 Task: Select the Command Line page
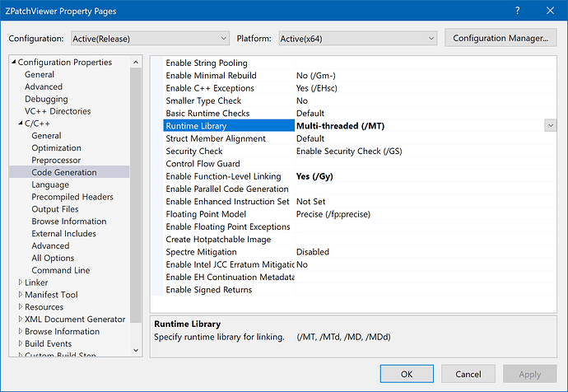[60, 270]
